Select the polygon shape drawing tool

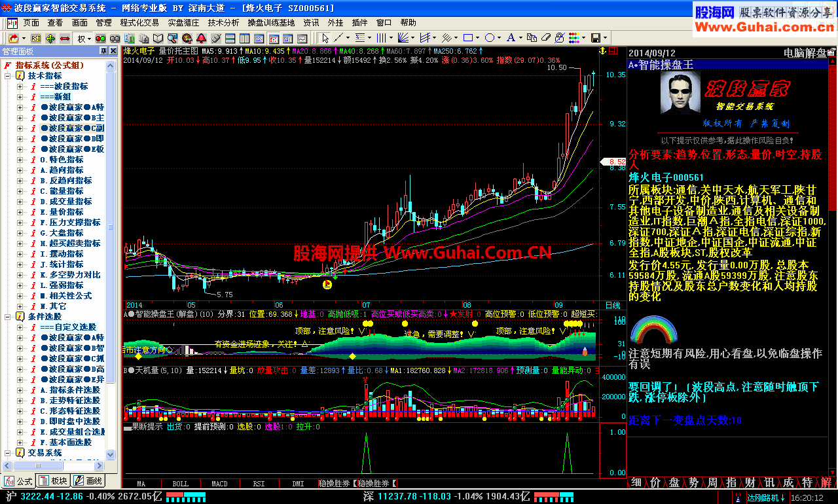click(x=489, y=38)
